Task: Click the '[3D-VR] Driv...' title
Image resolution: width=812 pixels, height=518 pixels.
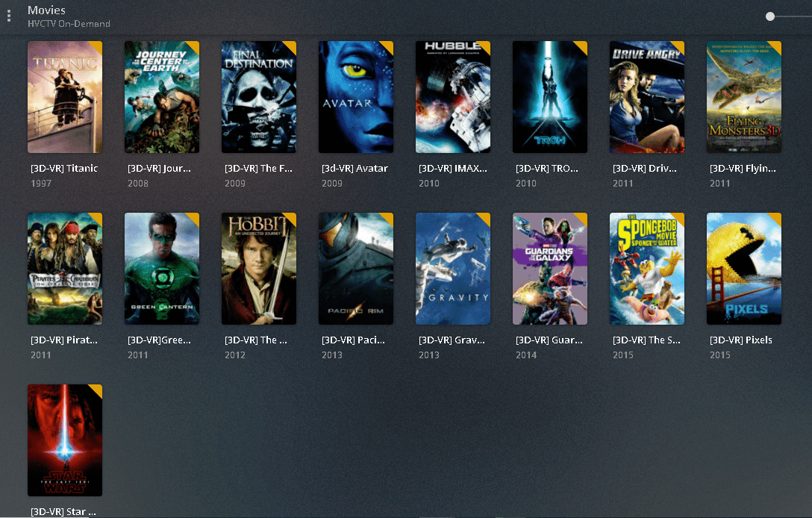Action: tap(644, 169)
